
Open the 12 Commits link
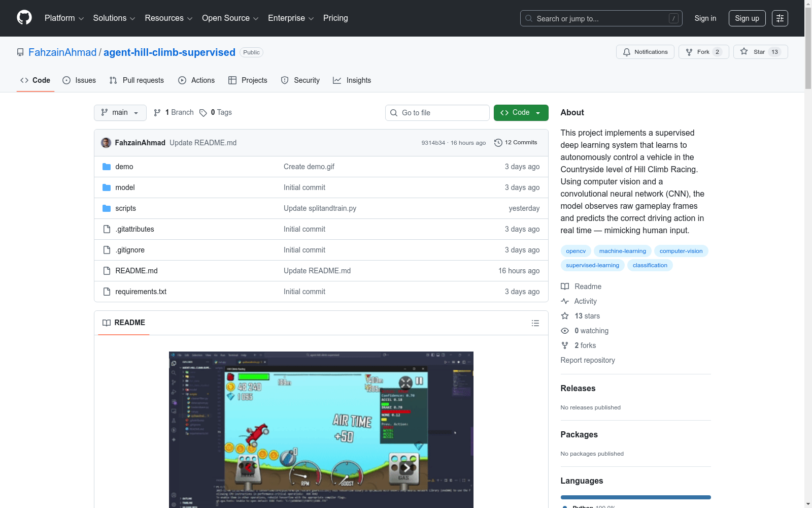[516, 143]
